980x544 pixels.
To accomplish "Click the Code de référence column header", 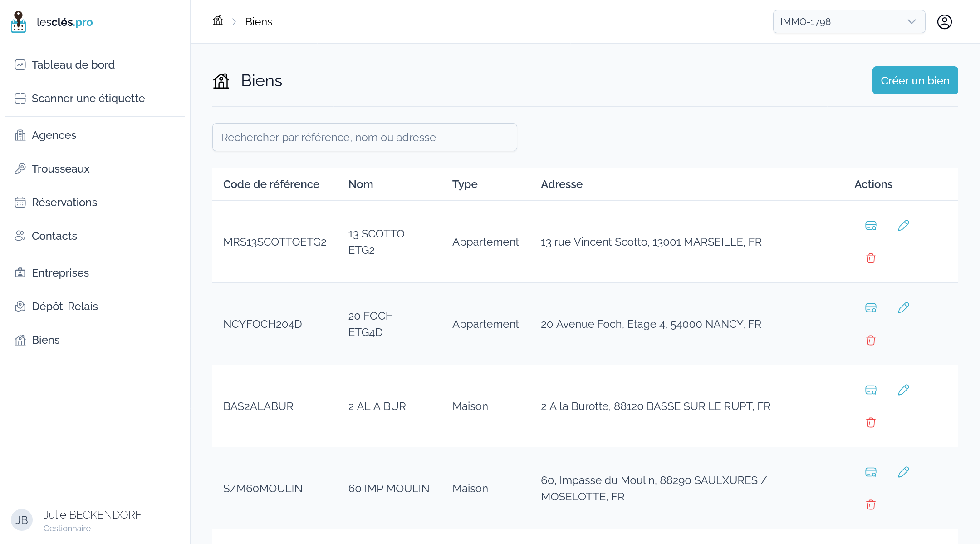I will point(271,184).
